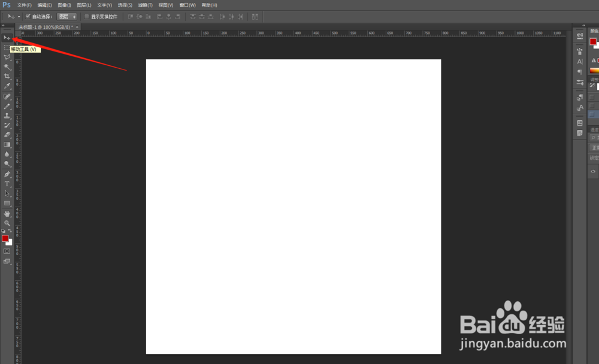Image resolution: width=599 pixels, height=364 pixels.
Task: Select the Eyedropper tool
Action: tap(7, 86)
